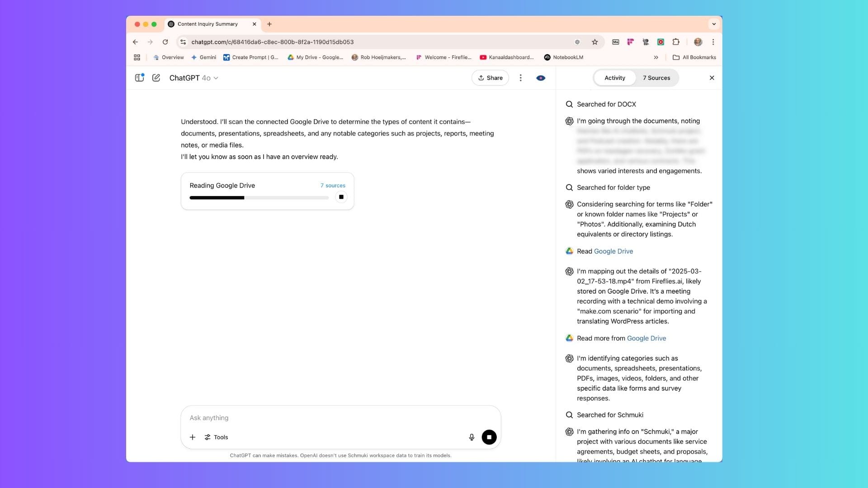868x488 pixels.
Task: Click the Share button
Action: pos(490,78)
